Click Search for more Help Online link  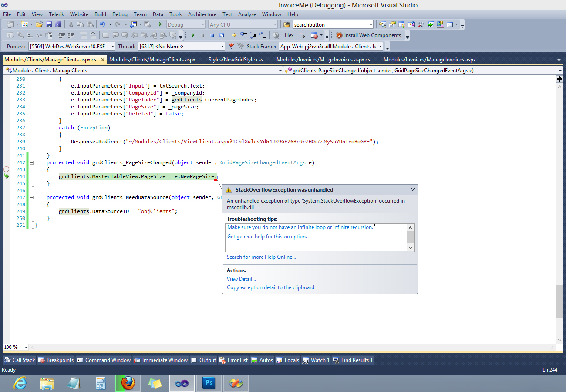[261, 257]
